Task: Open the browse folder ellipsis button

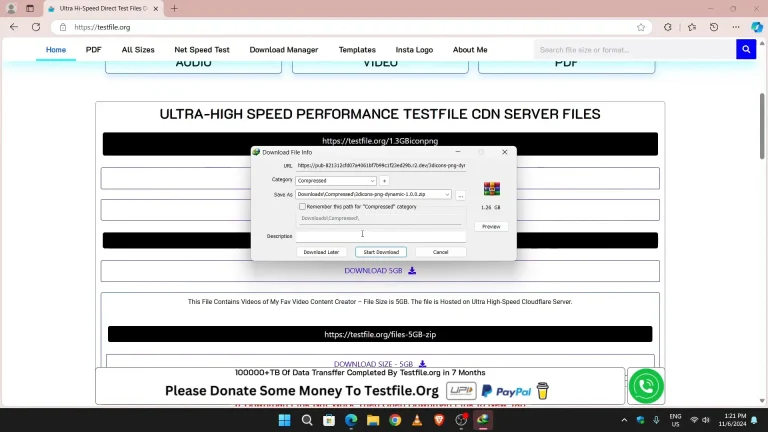Action: pos(460,195)
